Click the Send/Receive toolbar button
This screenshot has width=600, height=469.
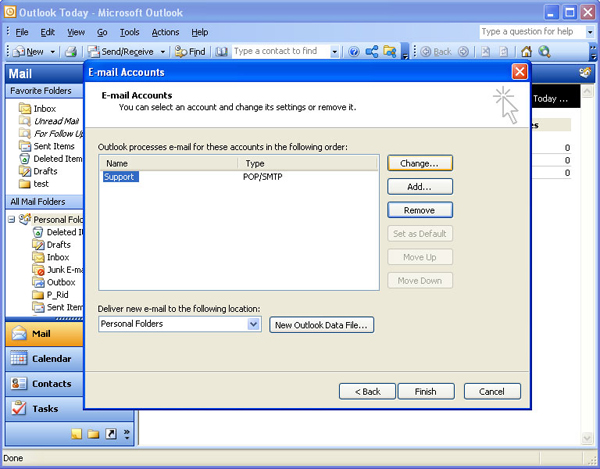tap(121, 52)
